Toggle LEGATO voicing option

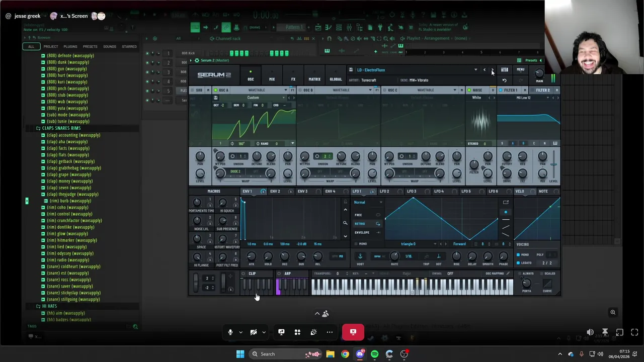[518, 262]
